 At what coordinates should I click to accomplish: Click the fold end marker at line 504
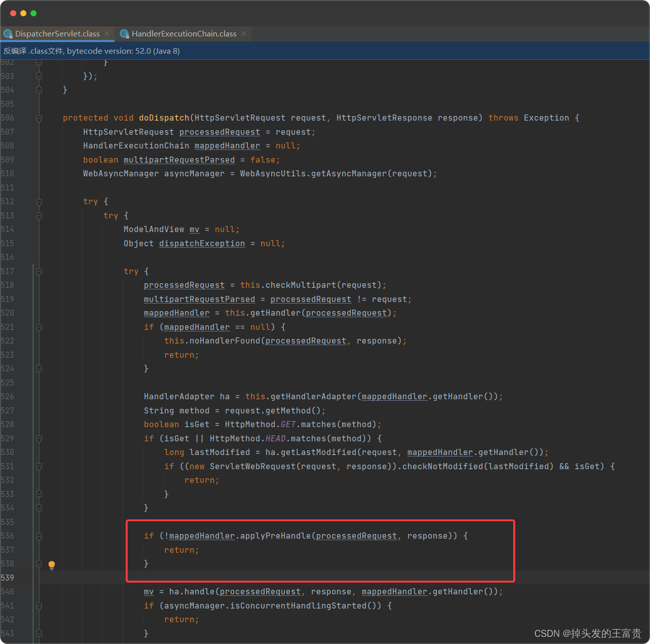click(x=39, y=90)
